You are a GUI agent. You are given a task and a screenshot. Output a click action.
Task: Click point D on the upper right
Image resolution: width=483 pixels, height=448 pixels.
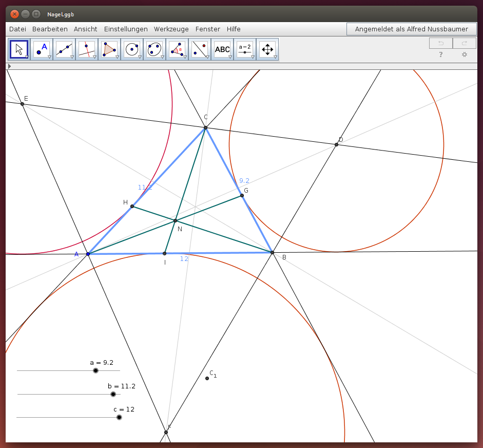336,144
